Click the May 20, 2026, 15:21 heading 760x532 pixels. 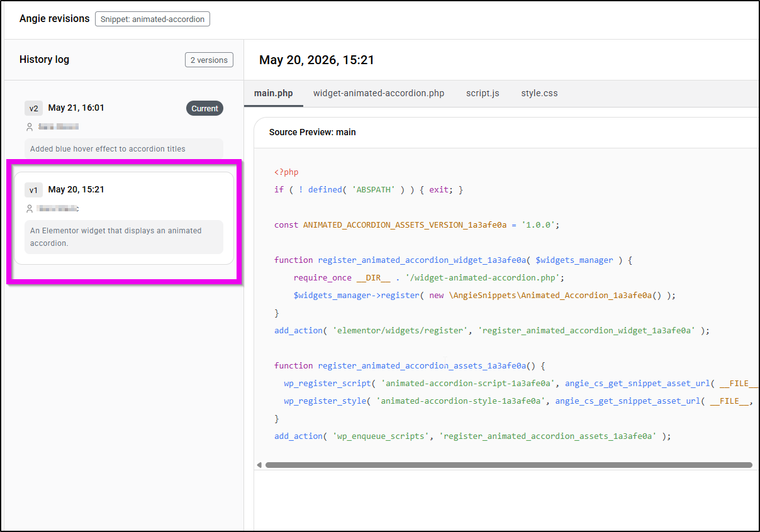coord(316,60)
